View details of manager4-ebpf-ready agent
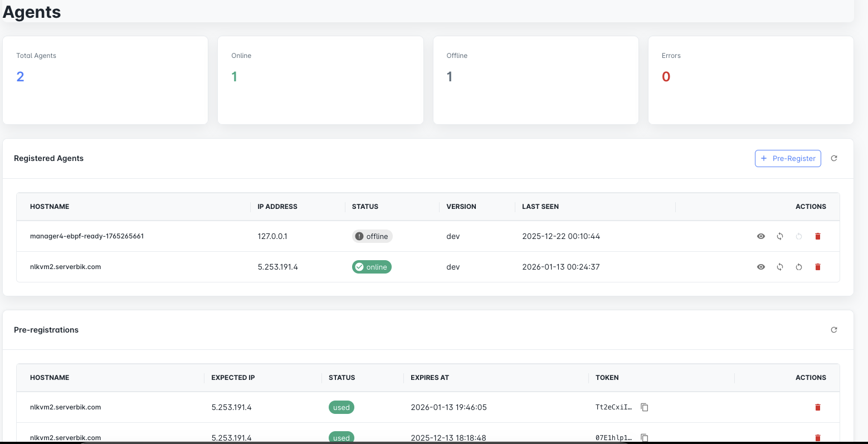Screen dimensions: 868x444 point(761,236)
